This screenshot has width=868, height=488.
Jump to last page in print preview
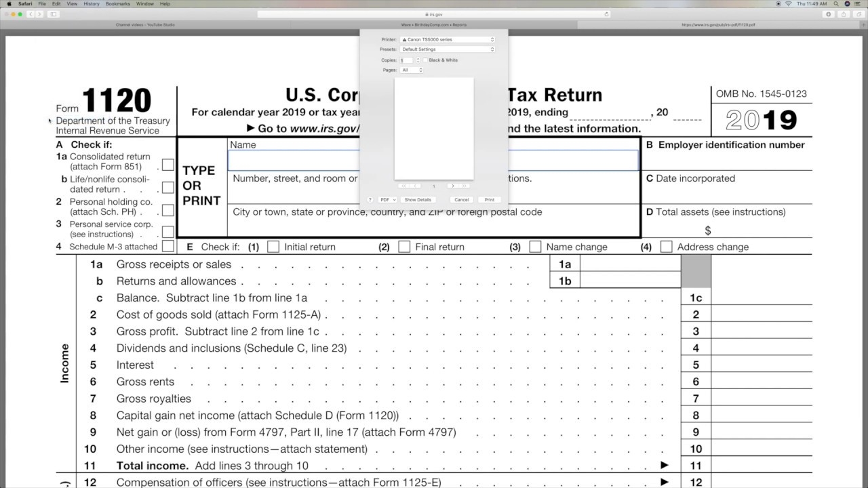[465, 186]
